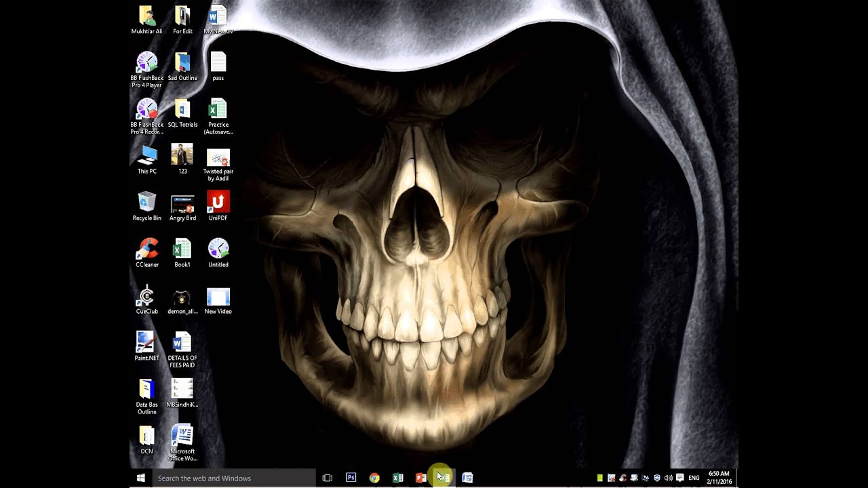Launch the CueClub game shortcut
Viewport: 868px width, 488px height.
(x=147, y=300)
